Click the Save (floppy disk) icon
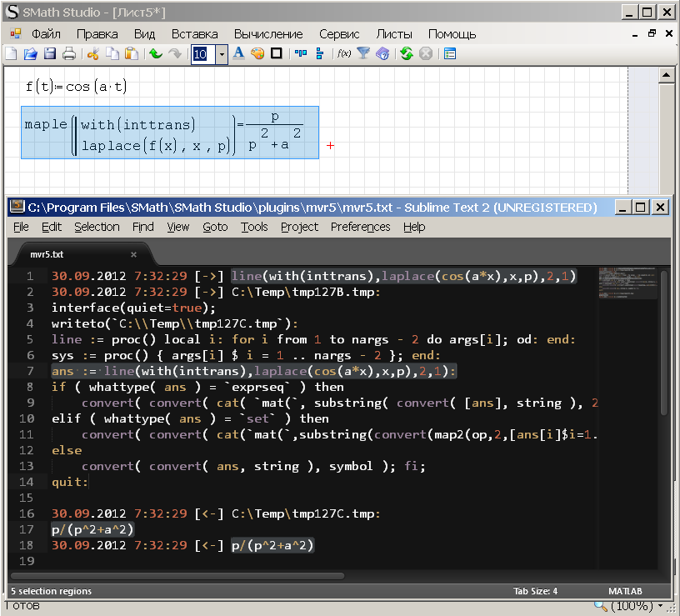The image size is (680, 616). click(50, 54)
